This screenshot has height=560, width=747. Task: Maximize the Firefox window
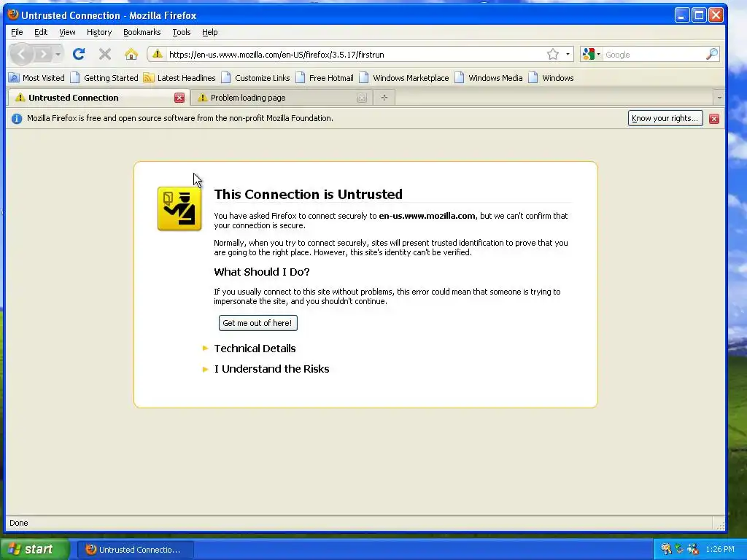(x=699, y=15)
